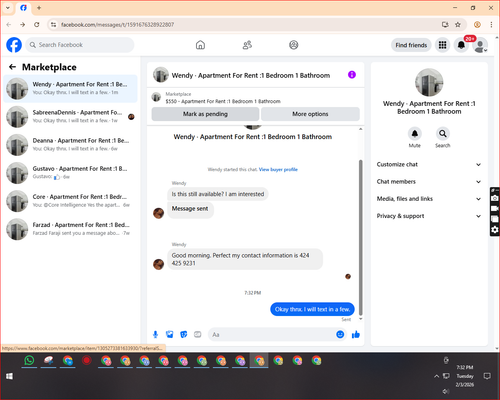Open Chrome tab search dropdown arrow
The height and width of the screenshot is (400, 500).
click(8, 8)
